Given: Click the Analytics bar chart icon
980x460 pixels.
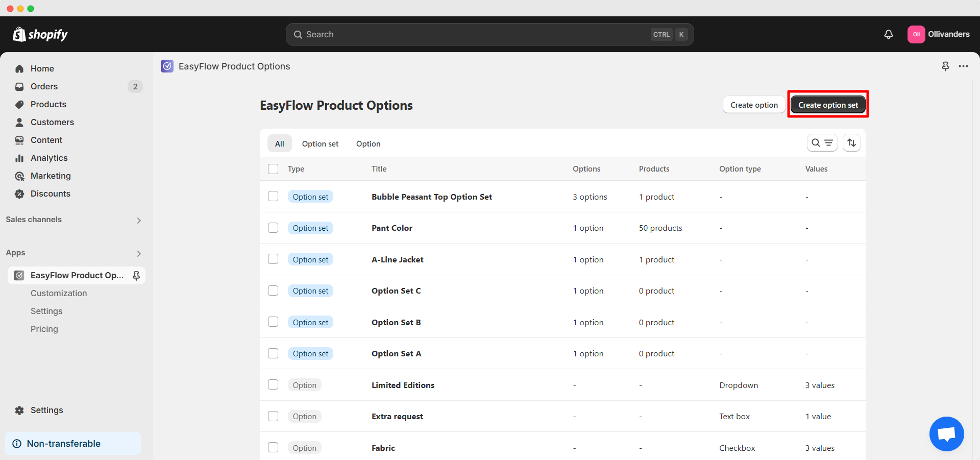Looking at the screenshot, I should [19, 158].
